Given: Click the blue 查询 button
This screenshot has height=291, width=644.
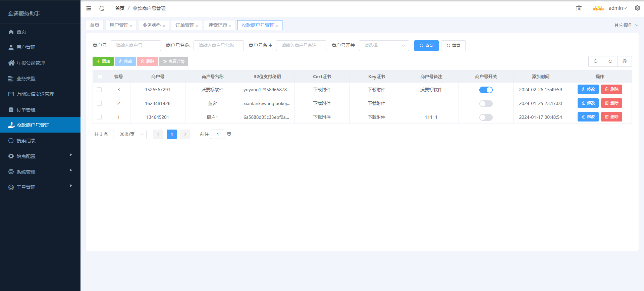Looking at the screenshot, I should [426, 46].
